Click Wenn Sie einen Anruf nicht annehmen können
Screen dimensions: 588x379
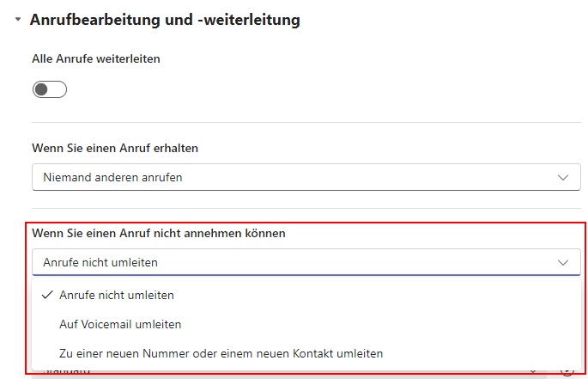coord(159,233)
